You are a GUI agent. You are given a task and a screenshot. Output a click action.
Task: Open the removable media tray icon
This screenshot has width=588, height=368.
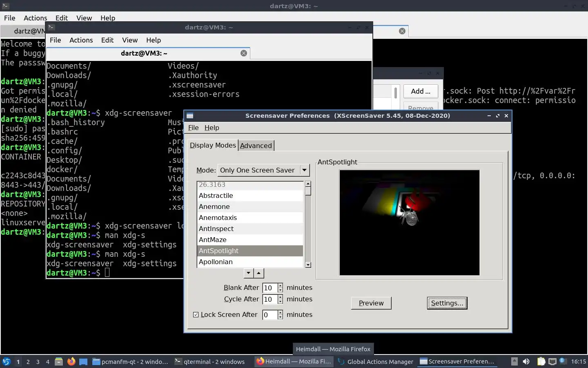click(514, 361)
